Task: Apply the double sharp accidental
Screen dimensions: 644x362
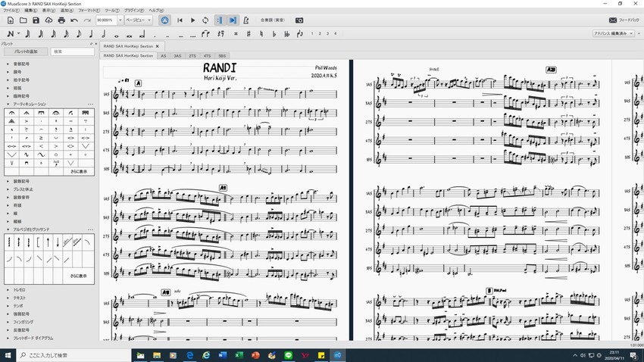Action: 236,33
